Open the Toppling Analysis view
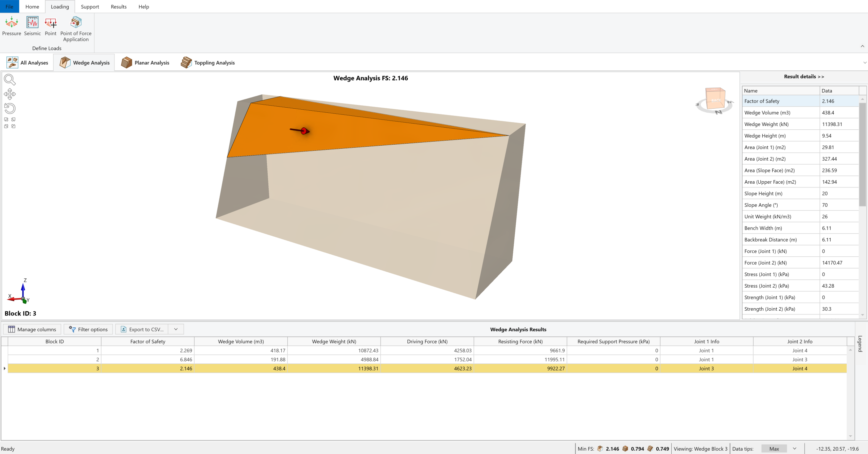The width and height of the screenshot is (868, 454). tap(208, 62)
